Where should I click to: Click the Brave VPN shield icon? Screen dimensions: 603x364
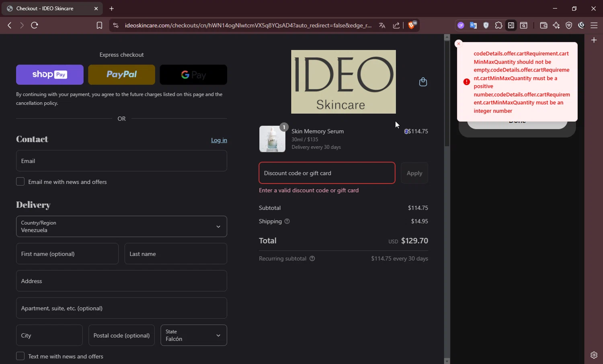569,25
